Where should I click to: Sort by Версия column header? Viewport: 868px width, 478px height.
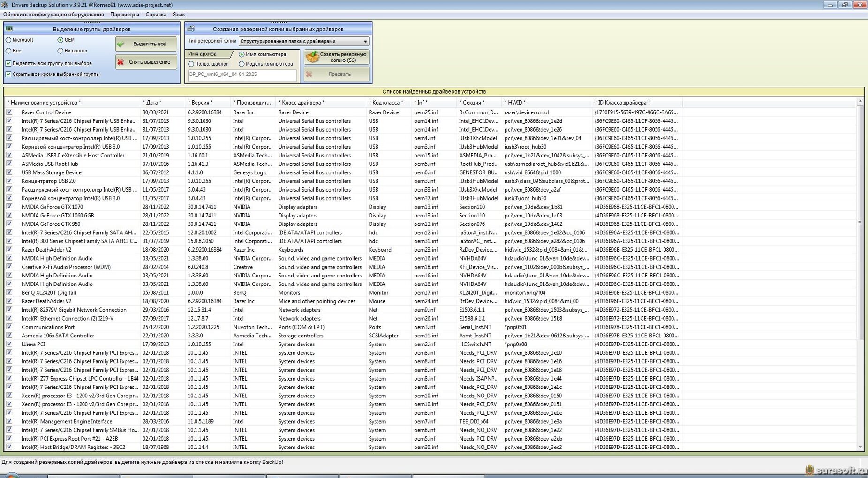click(x=208, y=103)
